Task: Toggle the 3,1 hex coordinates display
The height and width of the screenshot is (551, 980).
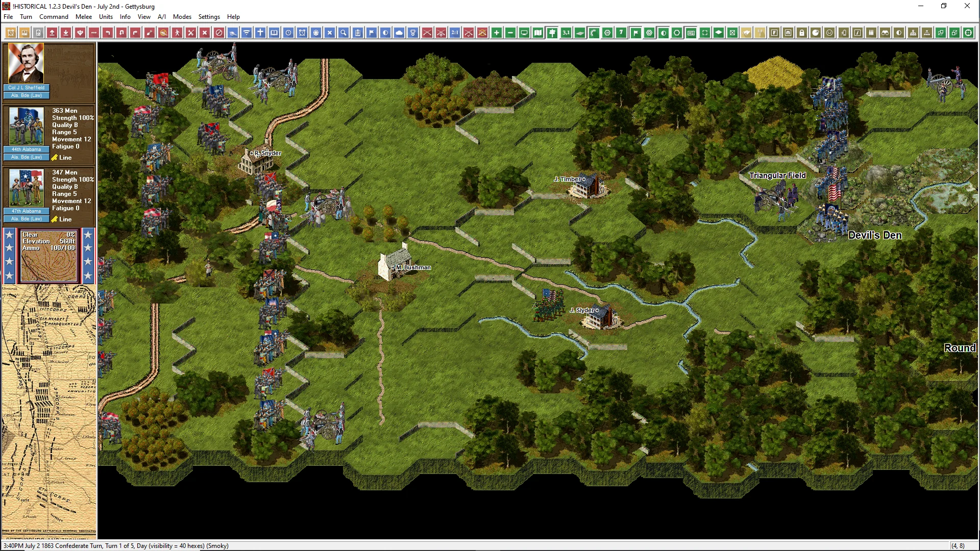Action: point(566,33)
